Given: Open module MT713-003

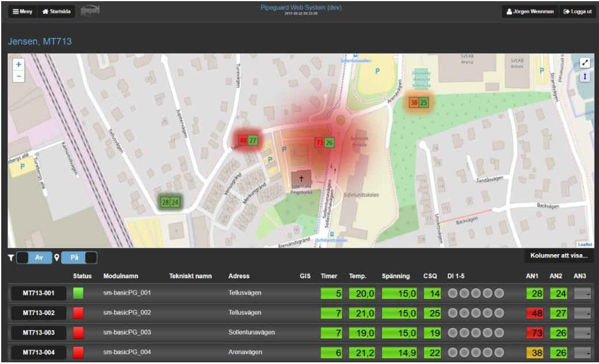Looking at the screenshot, I should [x=39, y=333].
